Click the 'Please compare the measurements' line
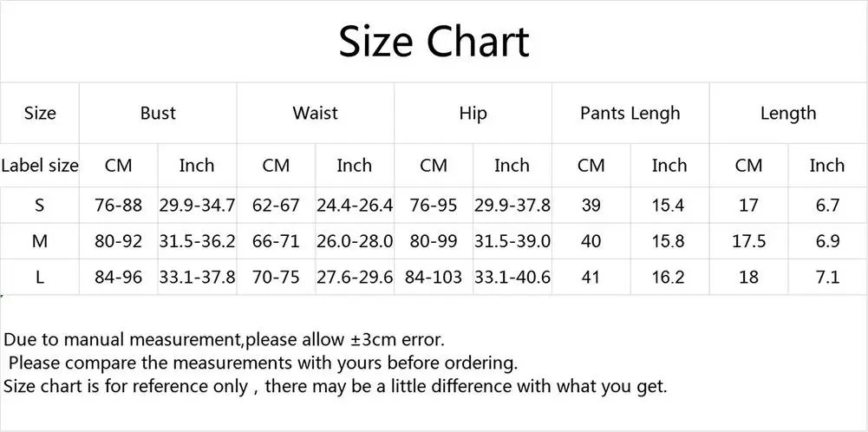868x432 pixels. 263,363
